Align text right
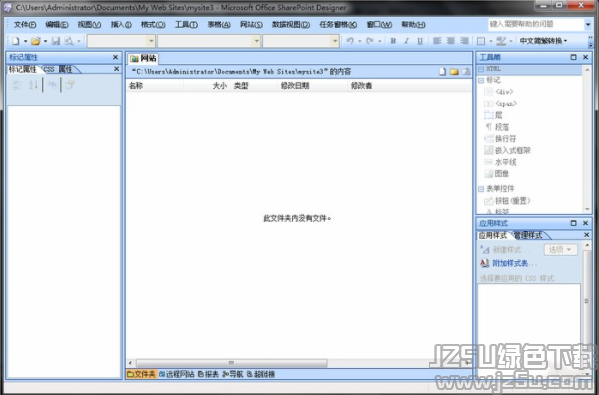 click(464, 41)
